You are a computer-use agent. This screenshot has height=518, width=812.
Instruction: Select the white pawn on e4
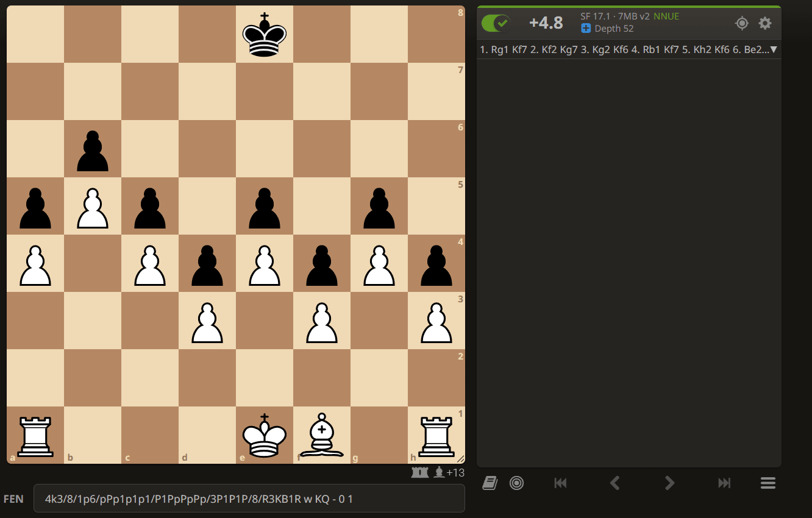pos(265,264)
